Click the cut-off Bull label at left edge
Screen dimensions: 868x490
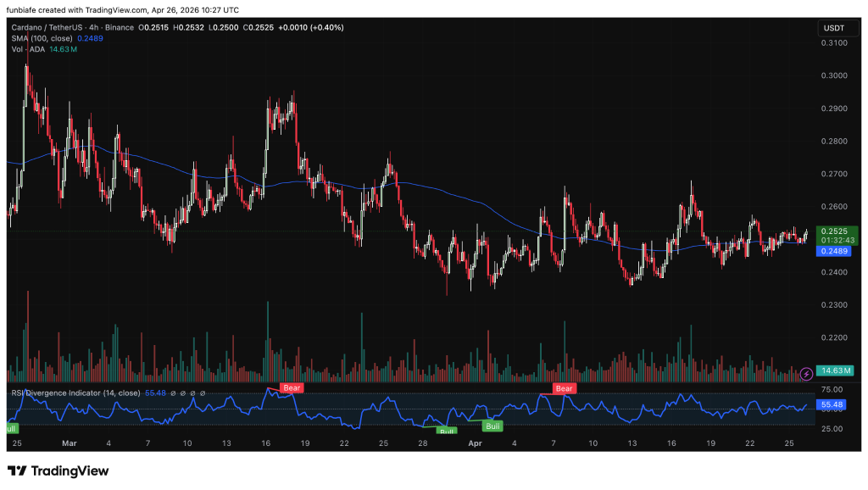tap(11, 430)
